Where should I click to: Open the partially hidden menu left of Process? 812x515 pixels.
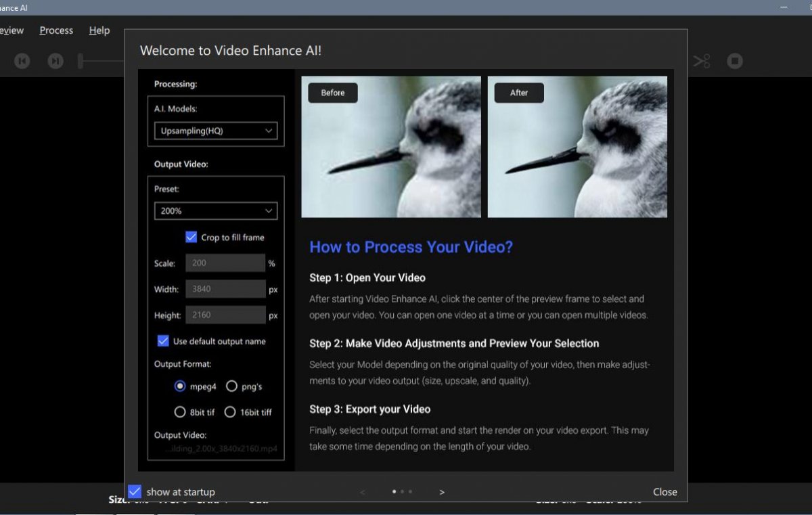tap(12, 30)
